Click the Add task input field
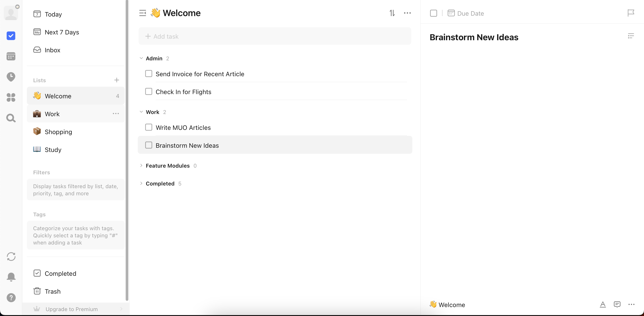Screen dimensions: 644x316 275,36
